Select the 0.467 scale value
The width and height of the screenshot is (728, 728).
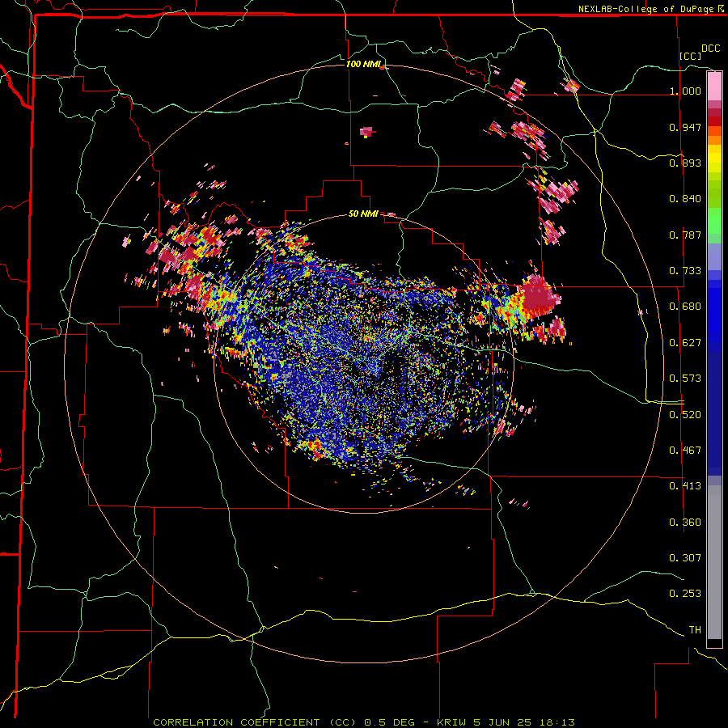pyautogui.click(x=685, y=451)
